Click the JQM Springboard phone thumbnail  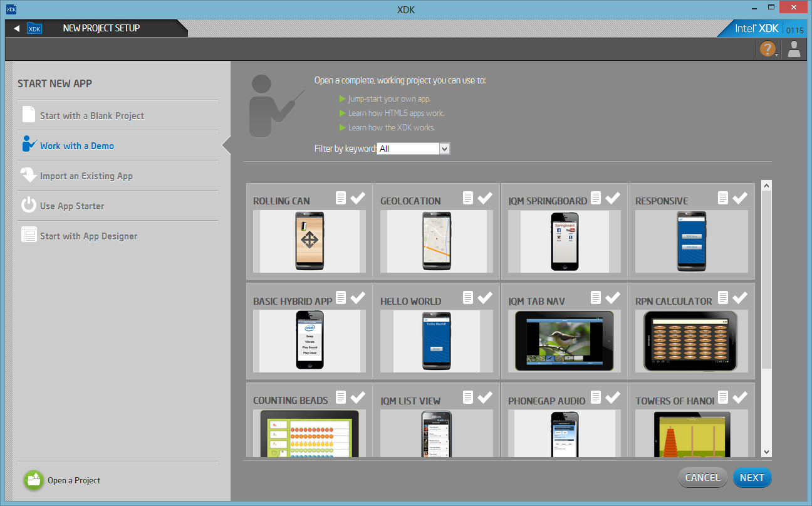tap(565, 241)
